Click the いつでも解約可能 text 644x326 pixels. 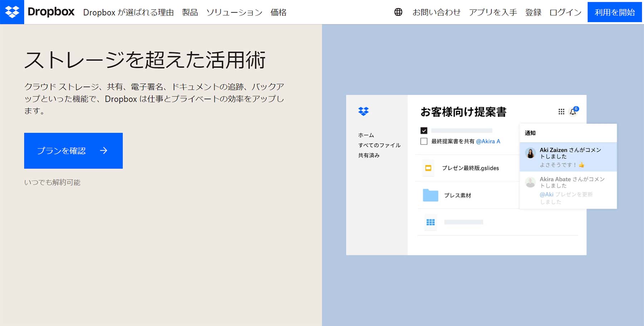point(52,183)
